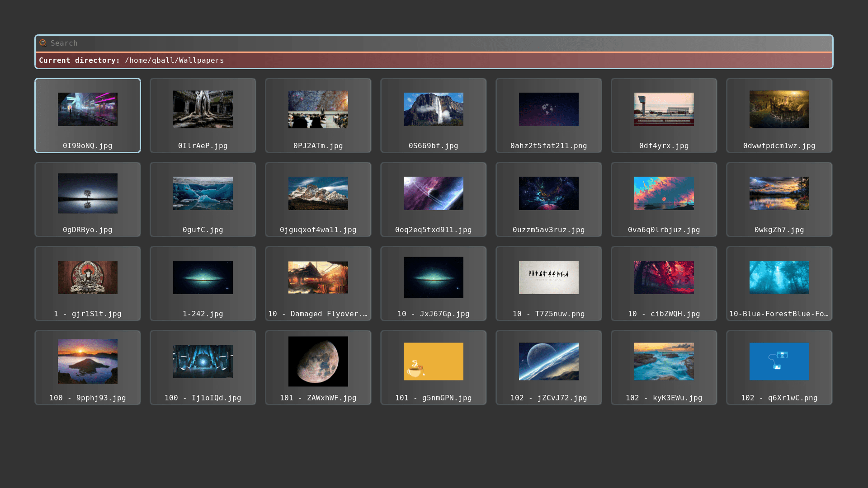The height and width of the screenshot is (488, 868).
Task: Select the 0wkgZh7.jpg lake sunset wallpaper
Action: pyautogui.click(x=779, y=199)
